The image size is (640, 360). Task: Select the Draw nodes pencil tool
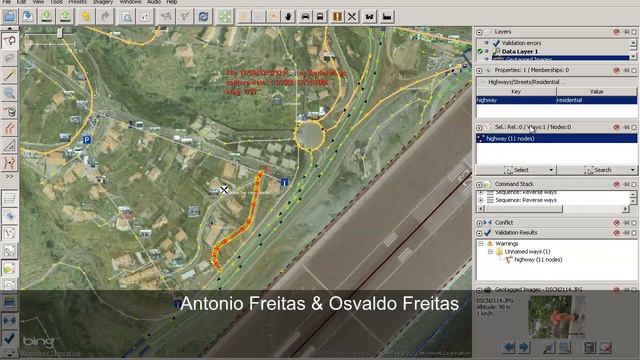tap(9, 75)
